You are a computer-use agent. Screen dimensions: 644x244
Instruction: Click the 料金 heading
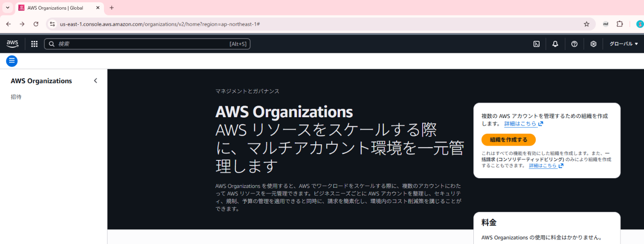pos(489,222)
